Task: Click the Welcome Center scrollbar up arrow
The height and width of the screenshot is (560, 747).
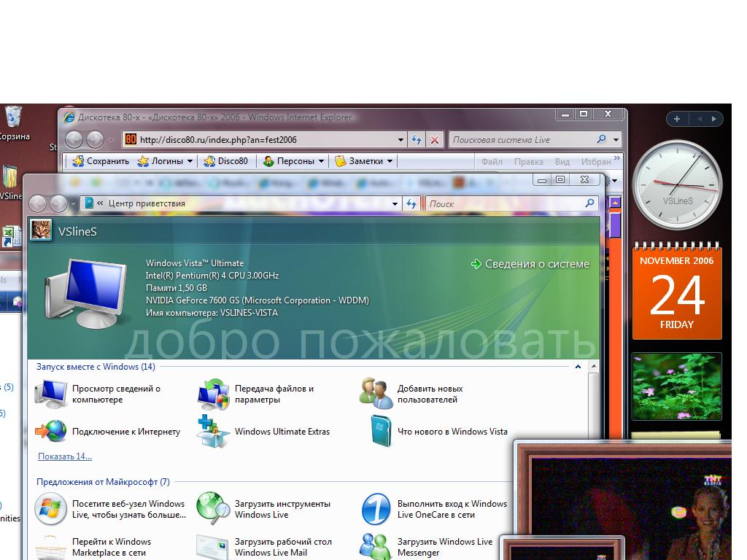Action: 594,367
